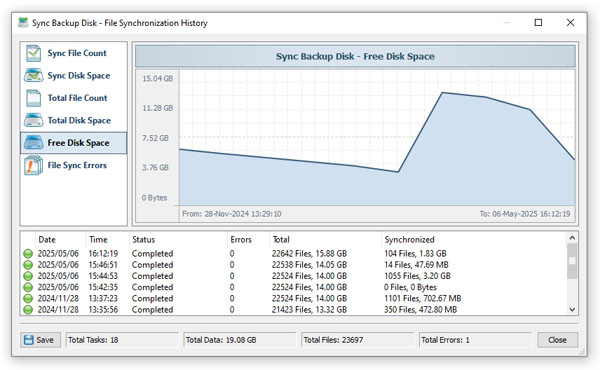600x370 pixels.
Task: Close the history dialog with Close button
Action: (557, 340)
